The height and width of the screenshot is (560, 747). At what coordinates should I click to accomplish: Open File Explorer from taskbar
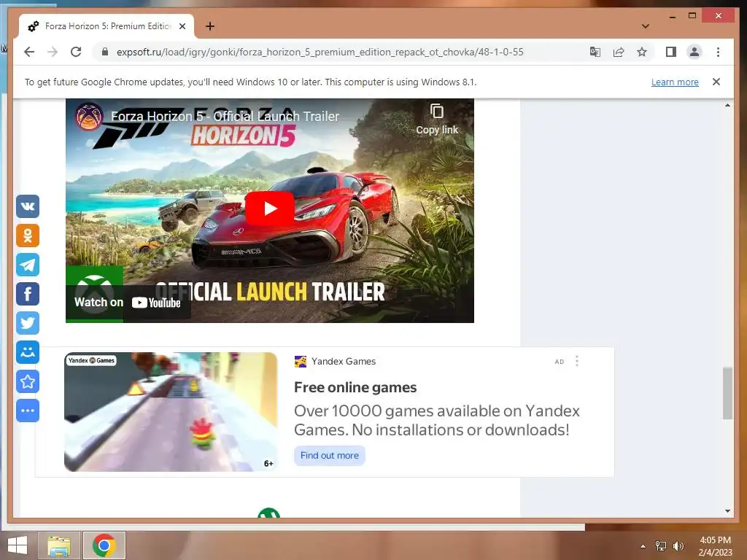[59, 545]
